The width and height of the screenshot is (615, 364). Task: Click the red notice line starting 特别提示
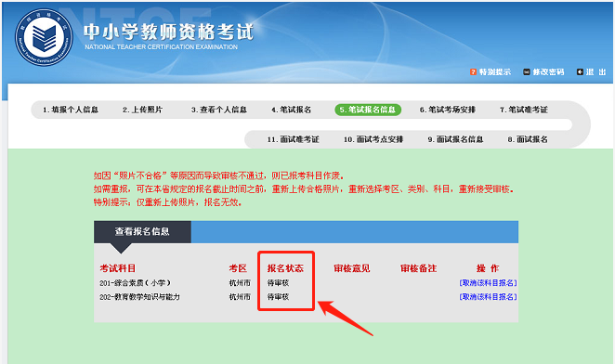click(167, 202)
